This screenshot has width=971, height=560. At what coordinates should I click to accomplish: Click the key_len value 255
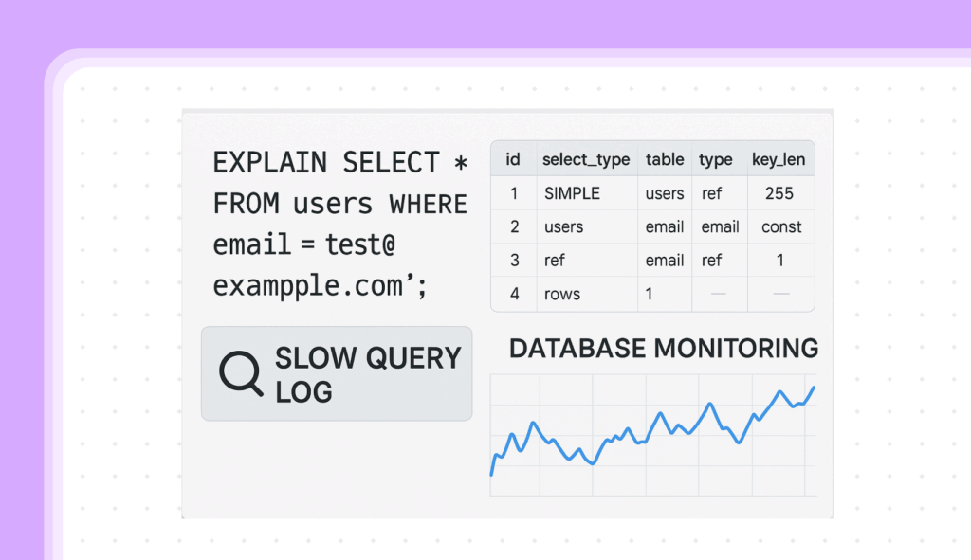pos(780,193)
